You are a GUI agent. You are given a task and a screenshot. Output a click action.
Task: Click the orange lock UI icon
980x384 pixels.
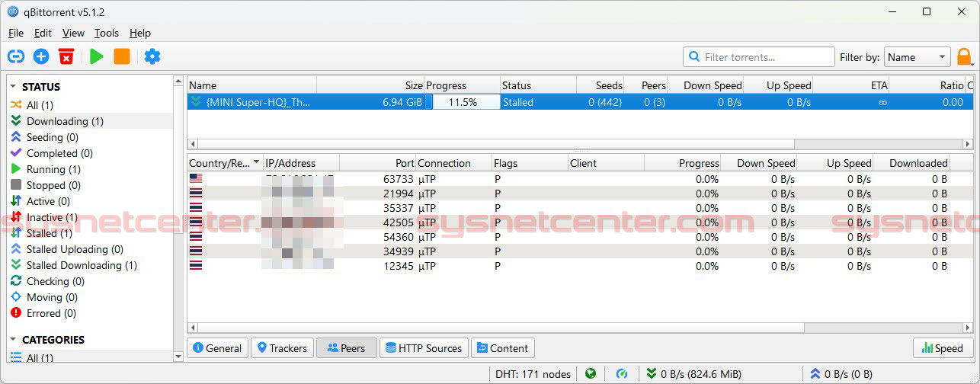point(965,56)
